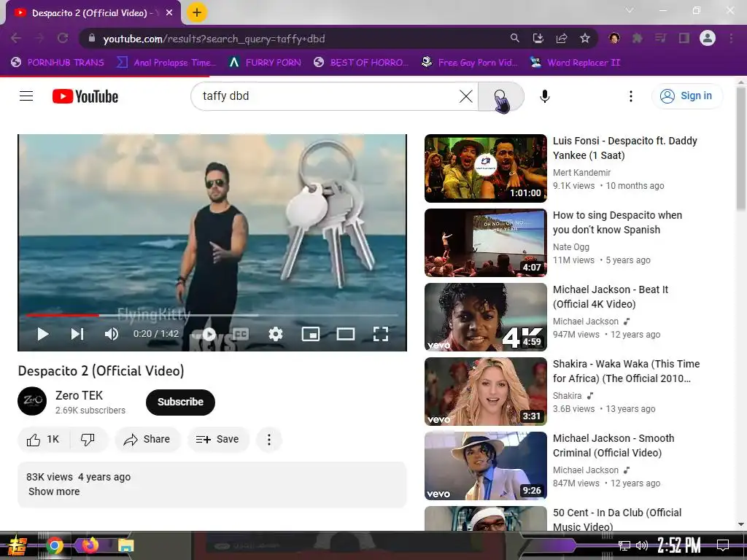This screenshot has width=747, height=560.
Task: Go back in browser
Action: point(16,39)
